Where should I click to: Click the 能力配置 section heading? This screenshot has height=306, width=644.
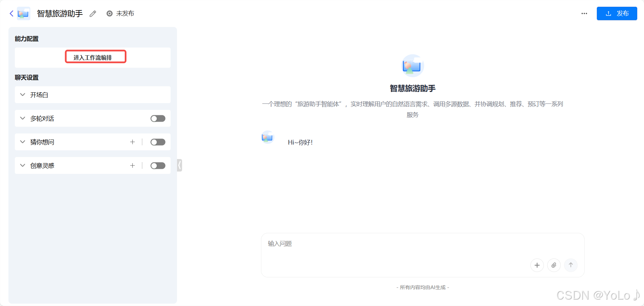[27, 39]
